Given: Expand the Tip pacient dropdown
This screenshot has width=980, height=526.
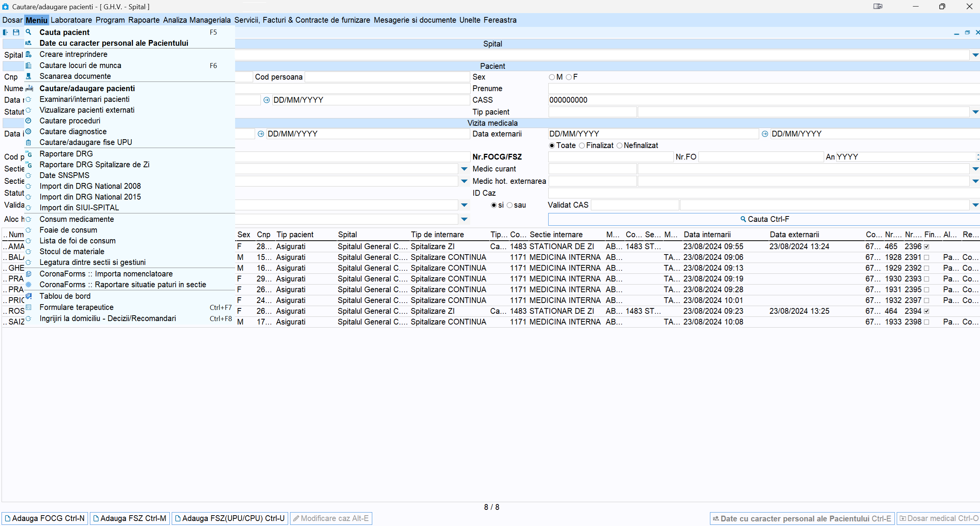Looking at the screenshot, I should [x=975, y=112].
